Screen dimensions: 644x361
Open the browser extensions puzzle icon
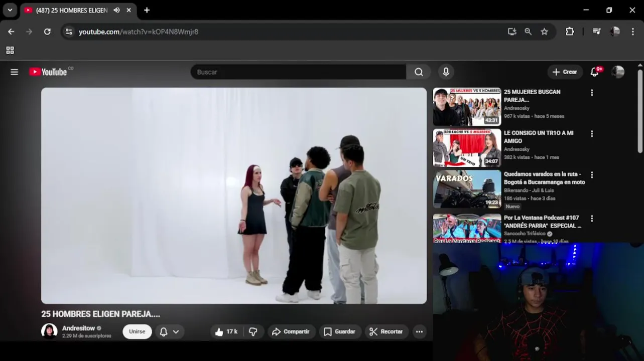coord(570,32)
